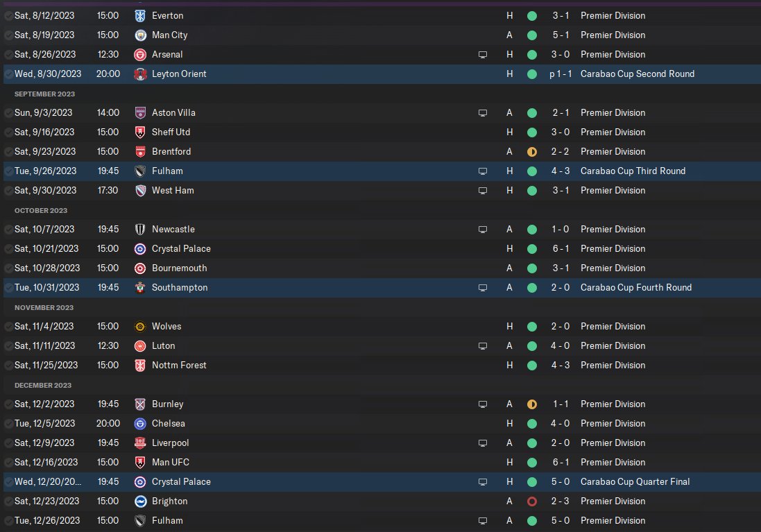Image resolution: width=761 pixels, height=532 pixels.
Task: Click the orange draw indicator for Brentford
Action: point(532,152)
